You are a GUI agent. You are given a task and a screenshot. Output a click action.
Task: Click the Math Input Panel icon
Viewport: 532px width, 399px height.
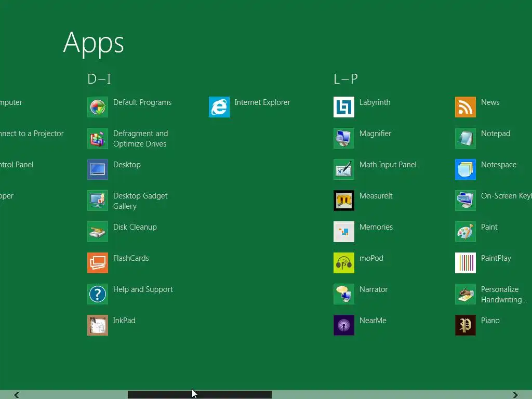point(344,169)
